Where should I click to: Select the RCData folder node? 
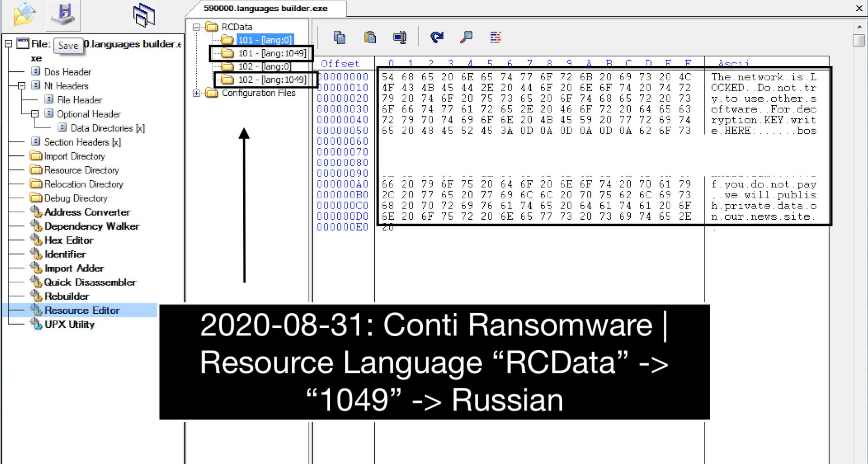[x=237, y=27]
